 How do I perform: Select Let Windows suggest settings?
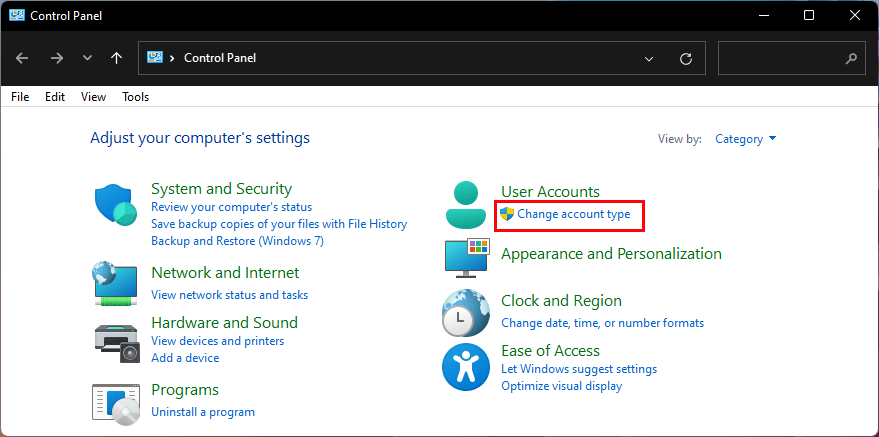[x=579, y=369]
